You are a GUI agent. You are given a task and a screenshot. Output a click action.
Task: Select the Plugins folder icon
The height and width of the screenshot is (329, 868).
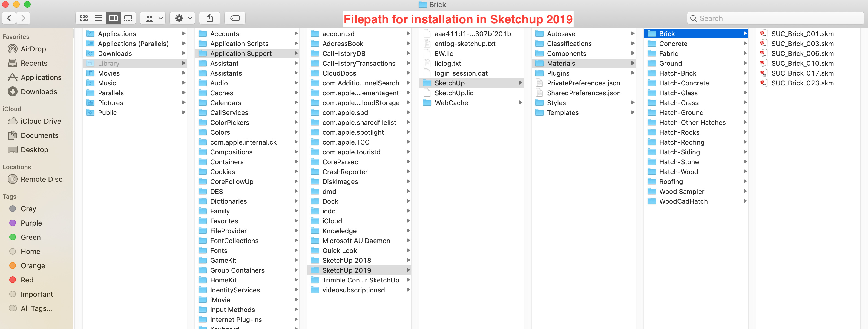(539, 73)
